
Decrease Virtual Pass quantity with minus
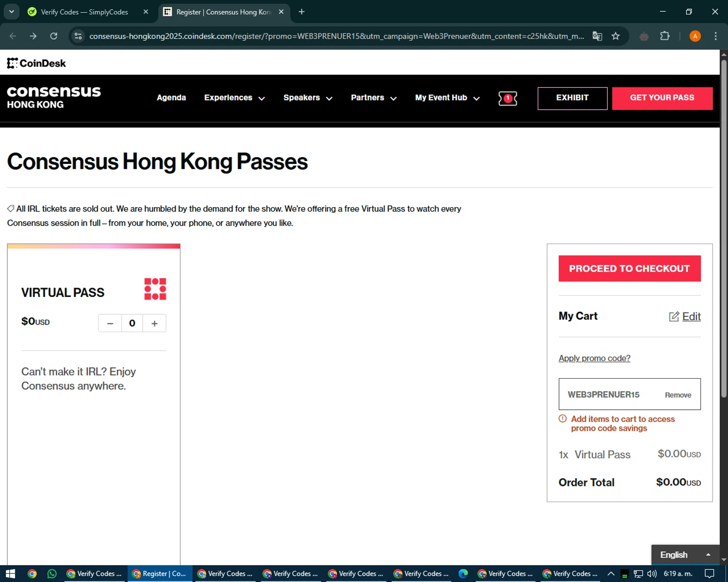110,323
